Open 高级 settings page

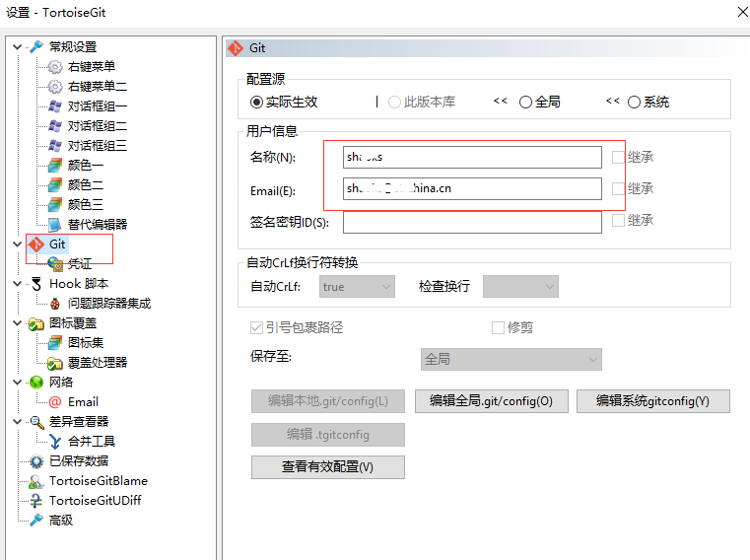point(61,521)
